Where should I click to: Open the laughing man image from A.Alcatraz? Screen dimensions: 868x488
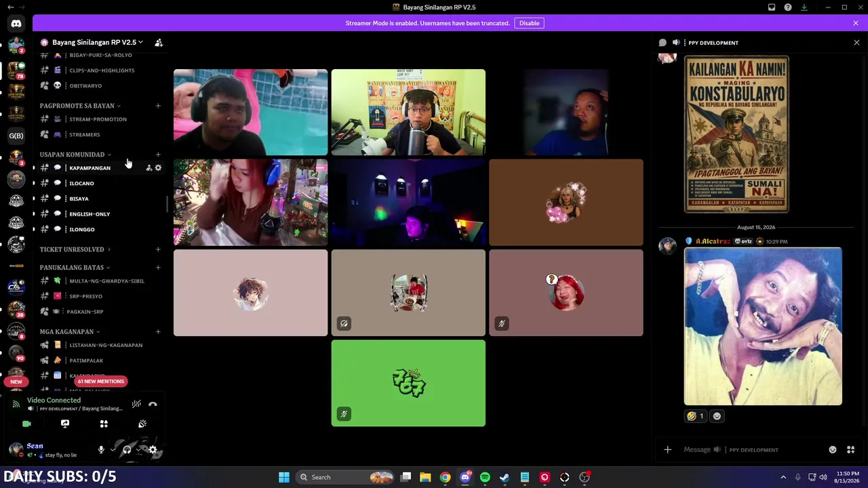tap(763, 327)
